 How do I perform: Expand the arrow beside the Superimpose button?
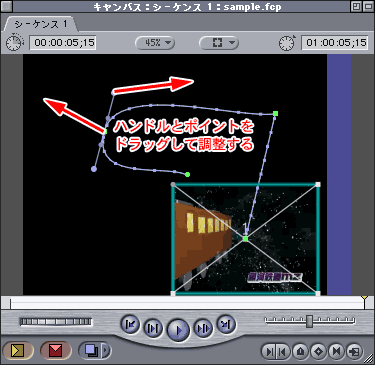tap(106, 350)
